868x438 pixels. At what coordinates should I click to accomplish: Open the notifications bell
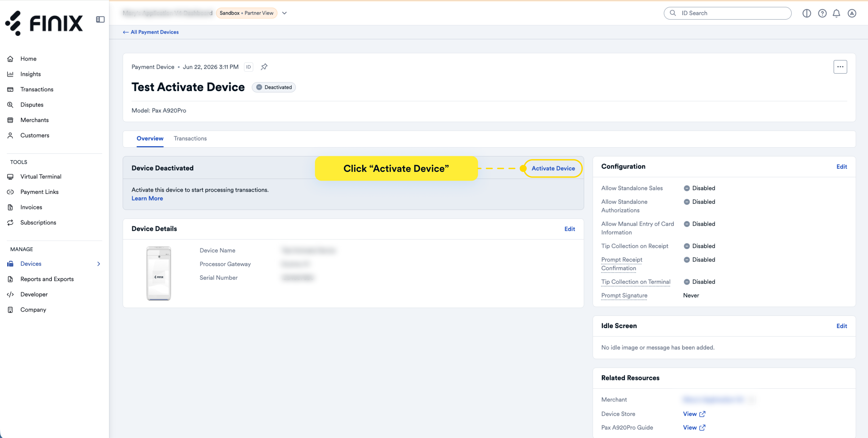pos(836,13)
